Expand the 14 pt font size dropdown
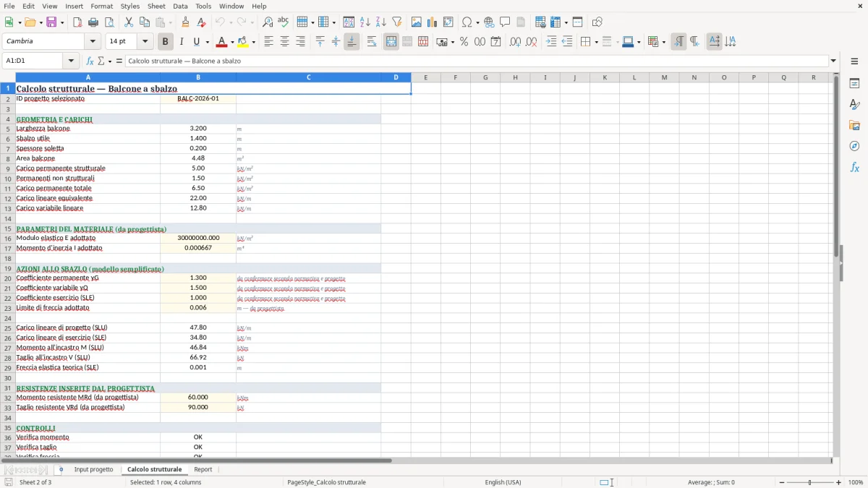 pos(145,42)
